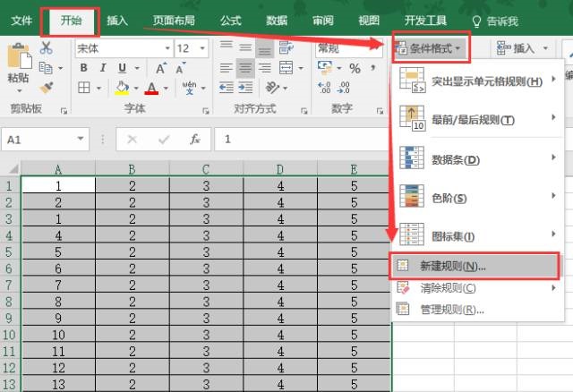The image size is (573, 392).
Task: Click the Cut scissors icon
Action: [46, 47]
